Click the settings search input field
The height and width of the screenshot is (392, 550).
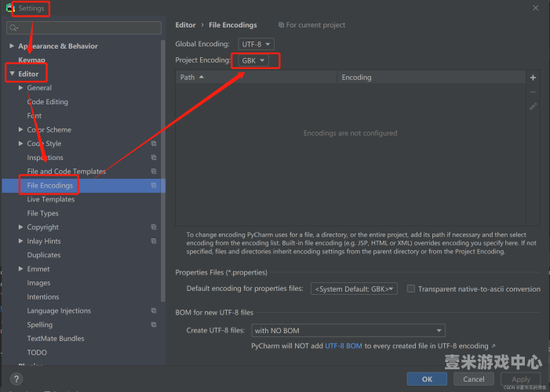pyautogui.click(x=84, y=27)
